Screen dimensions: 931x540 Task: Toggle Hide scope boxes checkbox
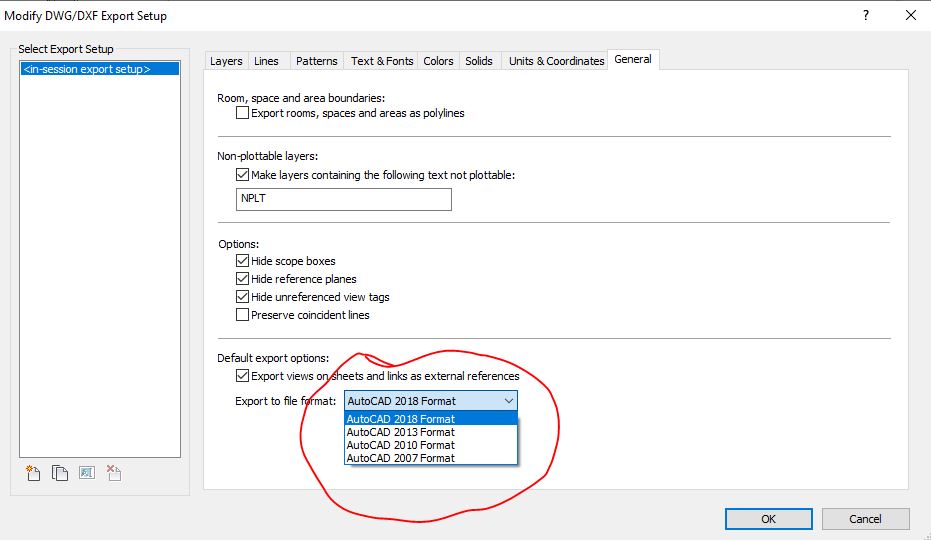tap(243, 261)
